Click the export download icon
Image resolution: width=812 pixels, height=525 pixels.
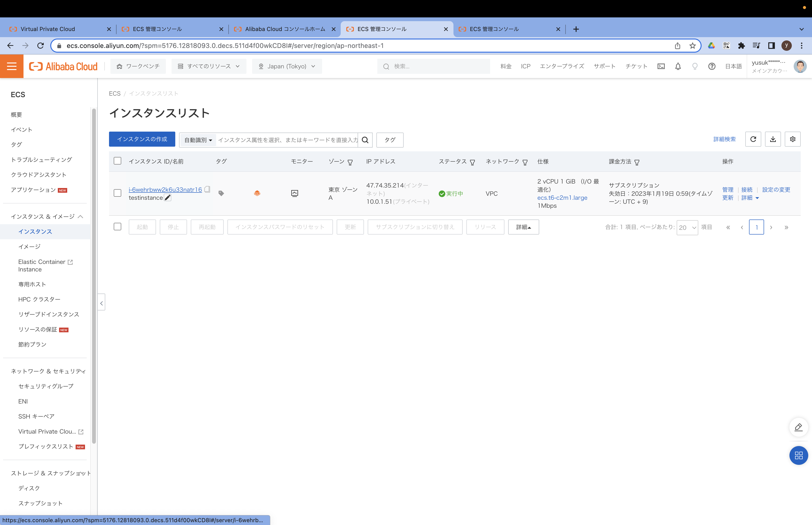pos(773,139)
